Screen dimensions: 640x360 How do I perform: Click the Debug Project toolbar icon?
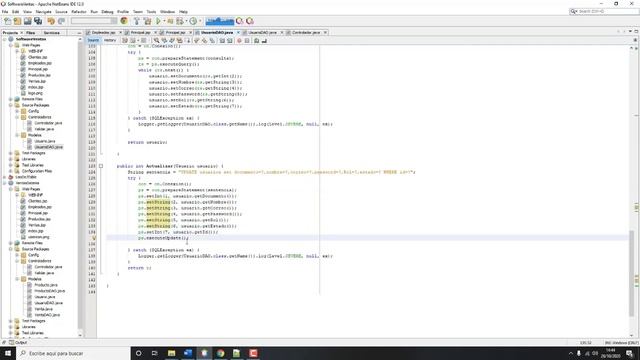(x=180, y=21)
